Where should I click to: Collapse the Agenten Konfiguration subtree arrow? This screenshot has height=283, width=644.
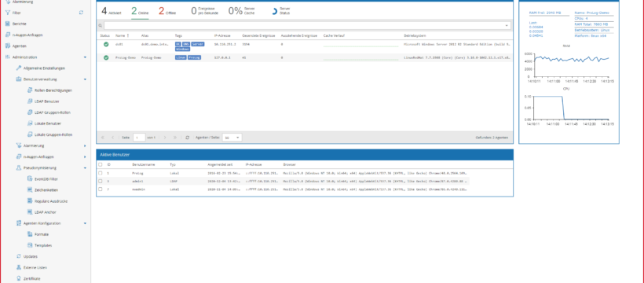click(85, 223)
